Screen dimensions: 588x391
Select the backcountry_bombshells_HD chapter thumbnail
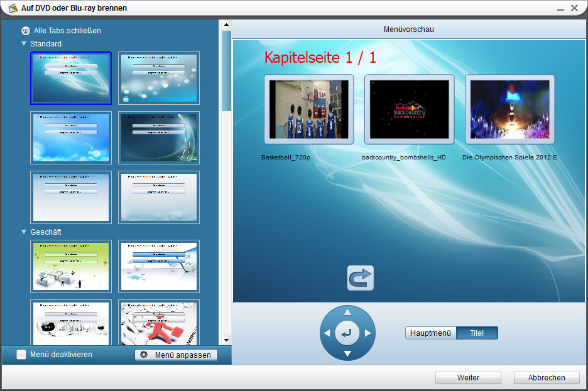click(x=409, y=110)
